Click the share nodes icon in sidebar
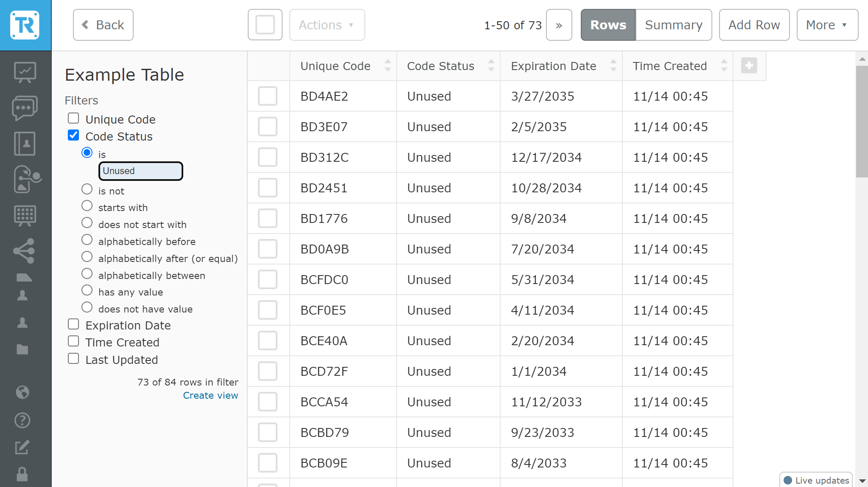This screenshot has height=487, width=868. (x=24, y=251)
